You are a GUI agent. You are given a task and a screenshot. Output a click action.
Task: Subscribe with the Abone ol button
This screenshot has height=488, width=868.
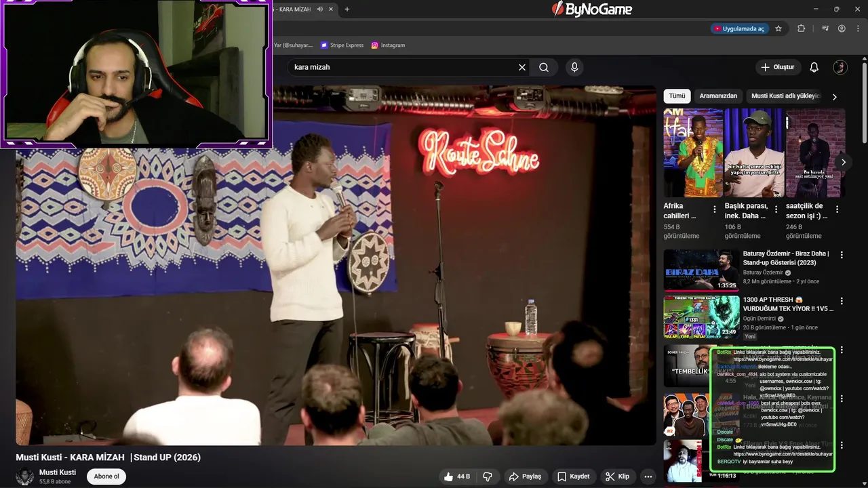pos(106,476)
